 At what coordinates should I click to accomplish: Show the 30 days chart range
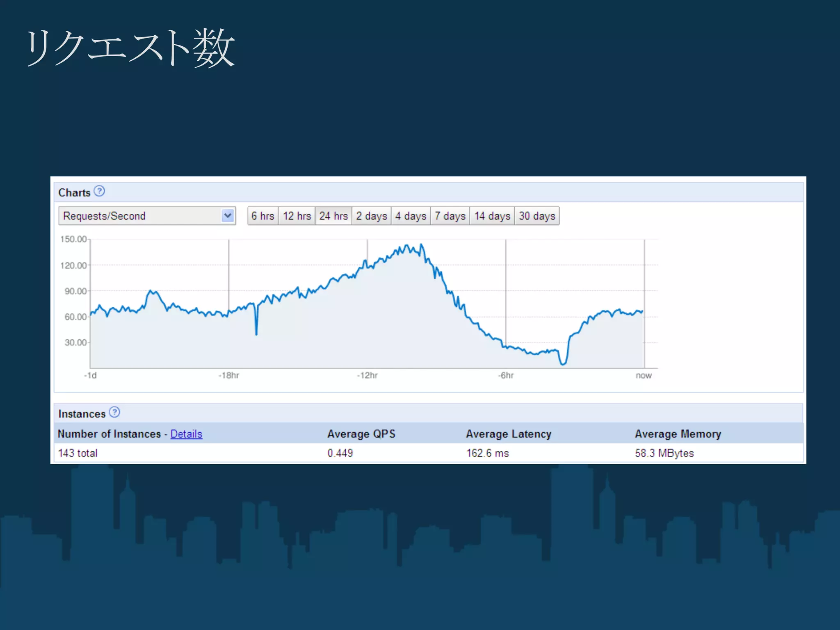(536, 216)
